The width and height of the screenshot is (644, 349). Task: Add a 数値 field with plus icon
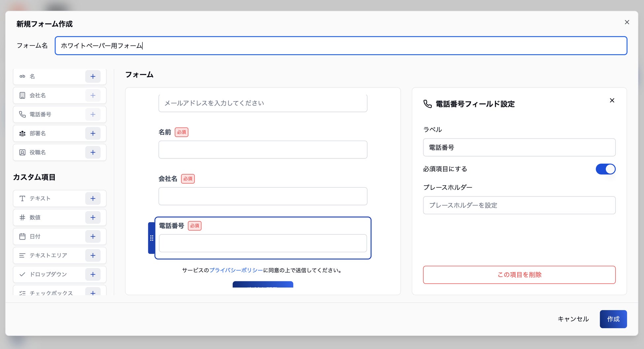click(x=93, y=218)
